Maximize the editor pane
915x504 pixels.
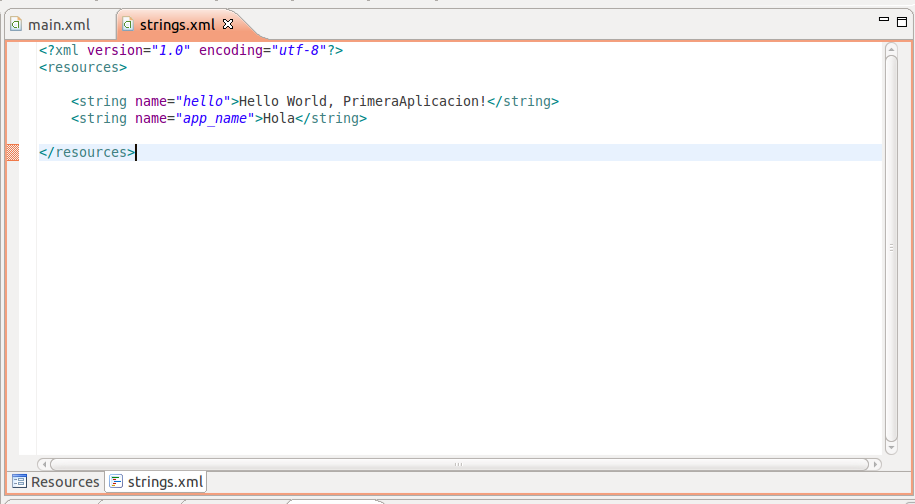pos(902,23)
